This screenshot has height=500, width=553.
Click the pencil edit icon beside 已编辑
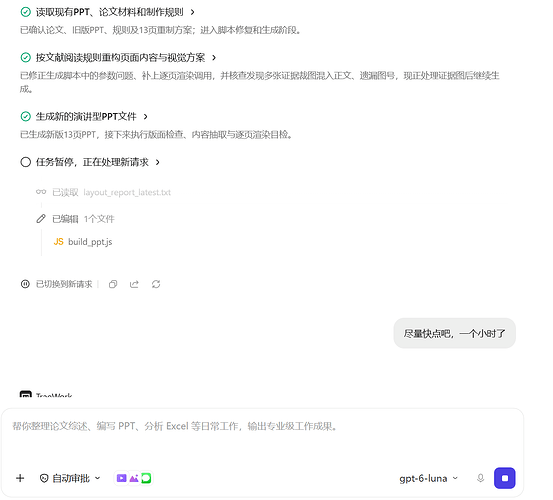[41, 219]
